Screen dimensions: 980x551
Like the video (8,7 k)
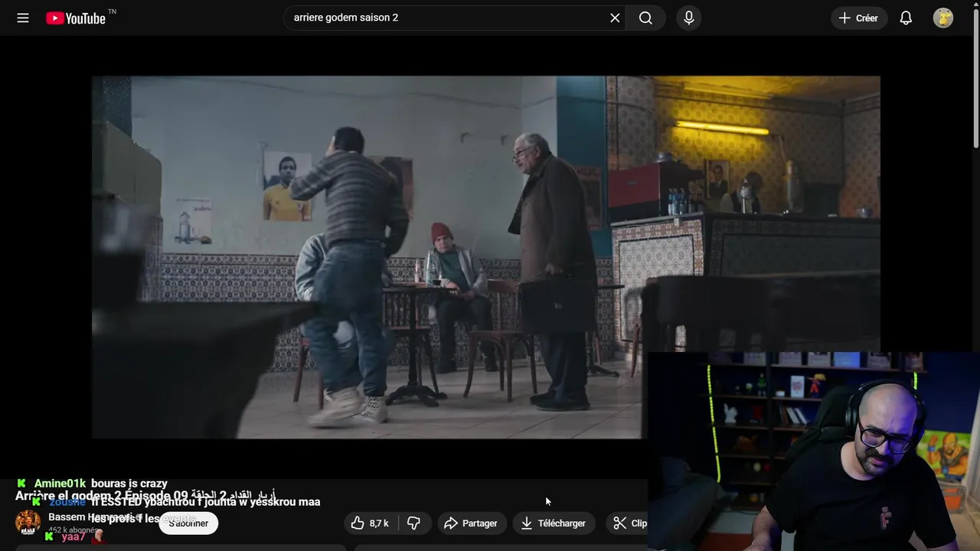pyautogui.click(x=369, y=523)
